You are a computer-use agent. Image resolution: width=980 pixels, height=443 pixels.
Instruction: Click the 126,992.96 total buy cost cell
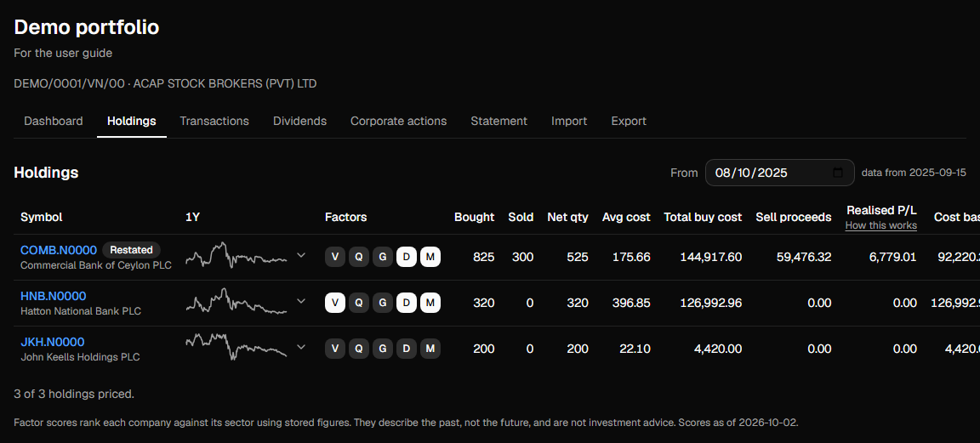click(711, 303)
